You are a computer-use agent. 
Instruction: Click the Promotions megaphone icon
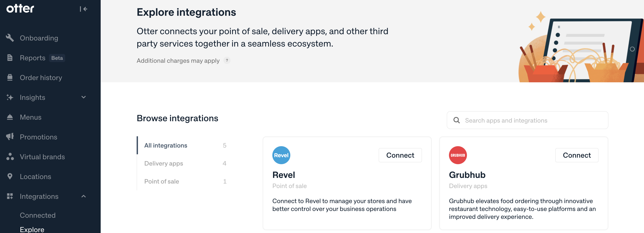10,137
